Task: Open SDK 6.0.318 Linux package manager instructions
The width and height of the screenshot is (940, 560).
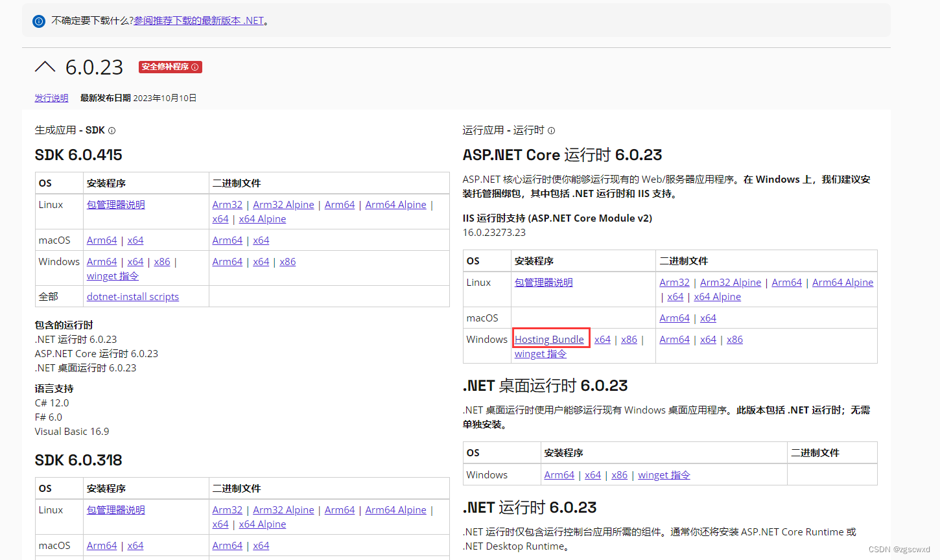Action: pyautogui.click(x=116, y=509)
